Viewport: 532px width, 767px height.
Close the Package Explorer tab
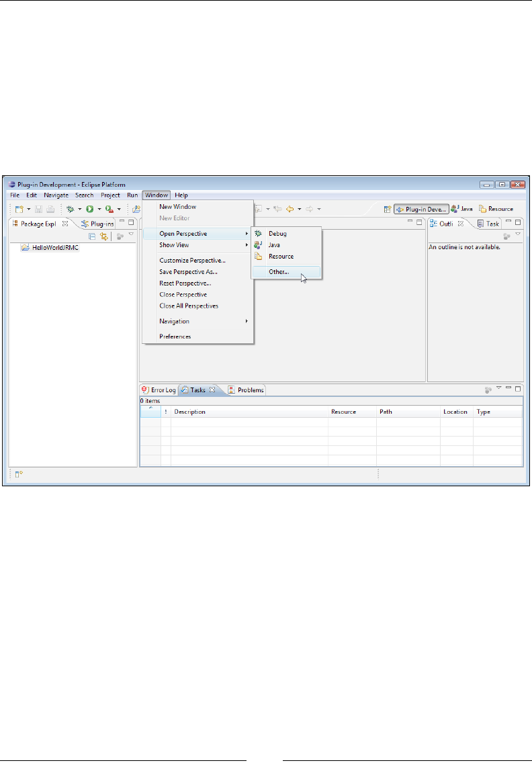[x=65, y=224]
